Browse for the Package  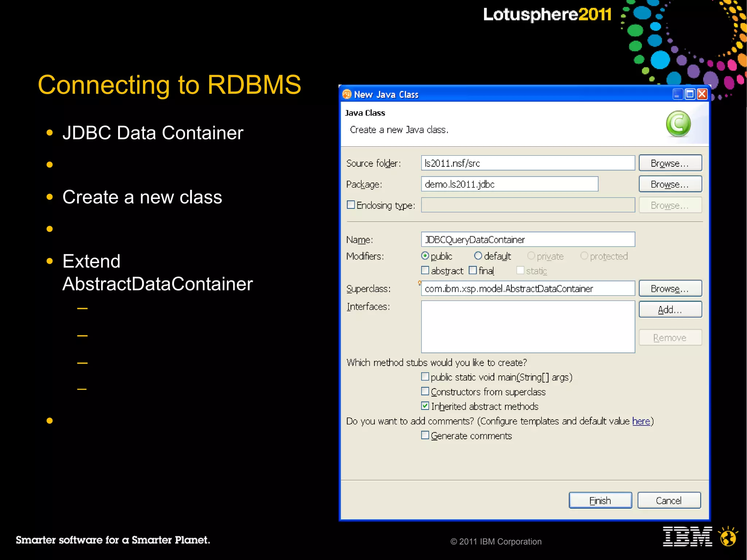click(x=670, y=184)
